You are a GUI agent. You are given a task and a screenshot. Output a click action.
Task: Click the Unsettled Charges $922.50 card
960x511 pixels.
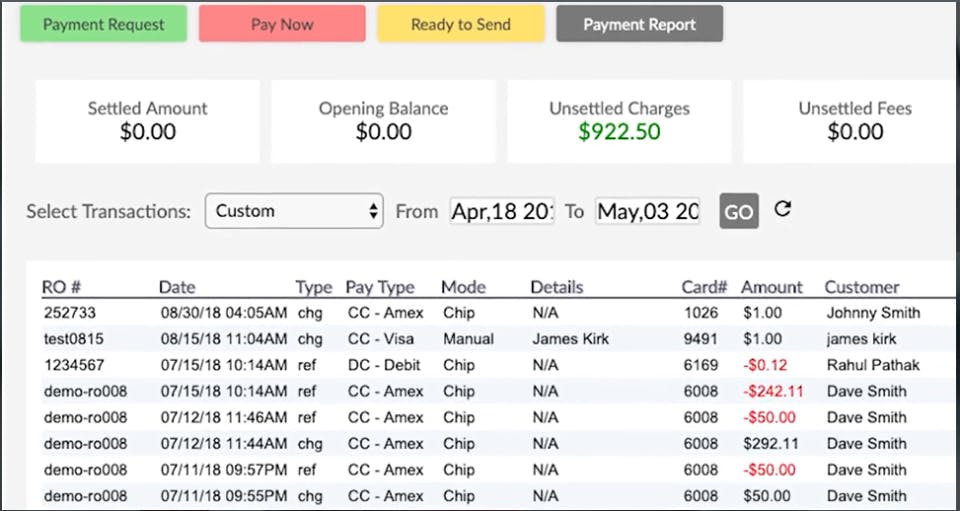[619, 120]
